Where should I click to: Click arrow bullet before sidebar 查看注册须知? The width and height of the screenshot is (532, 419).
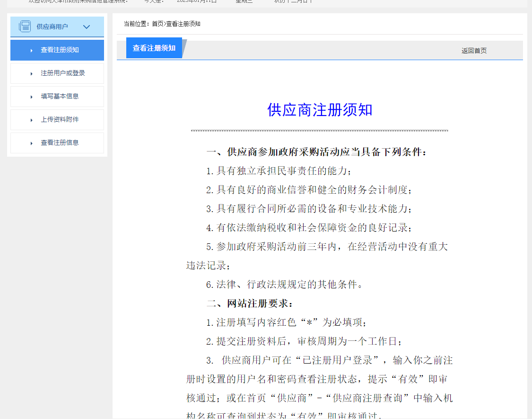pyautogui.click(x=31, y=51)
